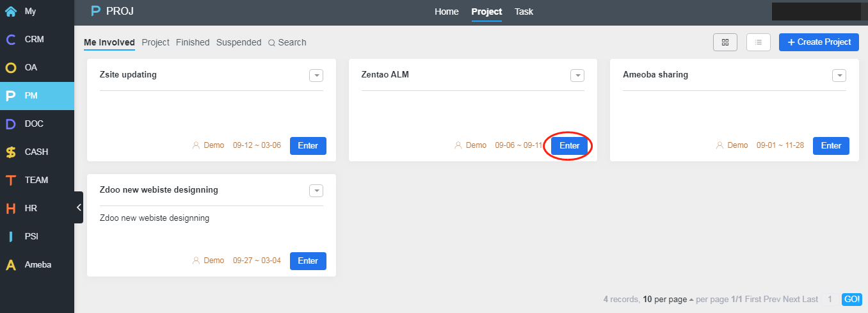Screen dimensions: 868x313
Task: Switch to card grid view
Action: 725,42
